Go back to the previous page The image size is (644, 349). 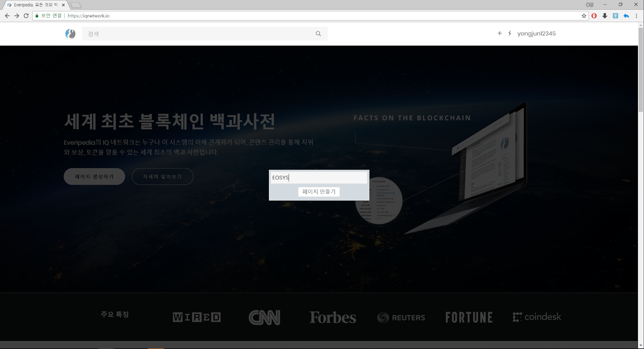(7, 16)
